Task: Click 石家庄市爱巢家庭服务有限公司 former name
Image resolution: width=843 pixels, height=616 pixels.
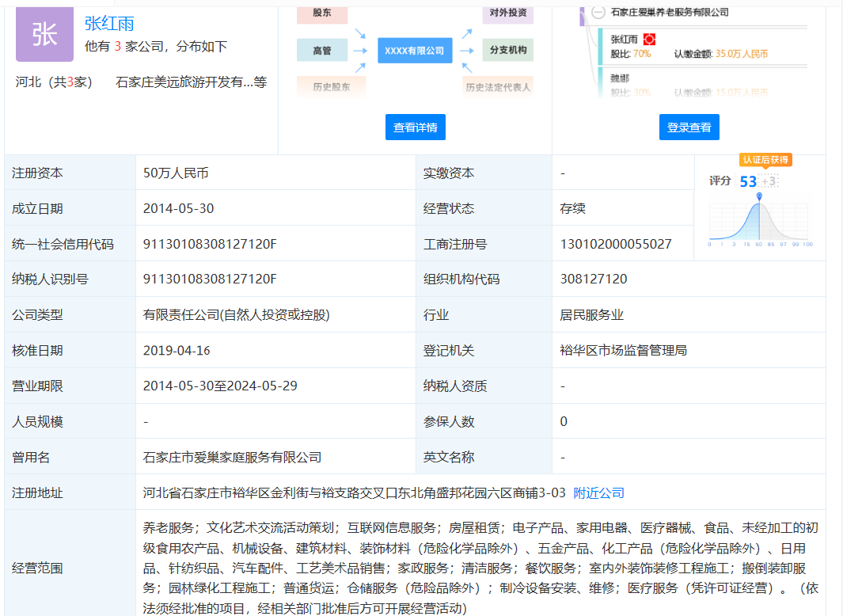Action: tap(232, 458)
